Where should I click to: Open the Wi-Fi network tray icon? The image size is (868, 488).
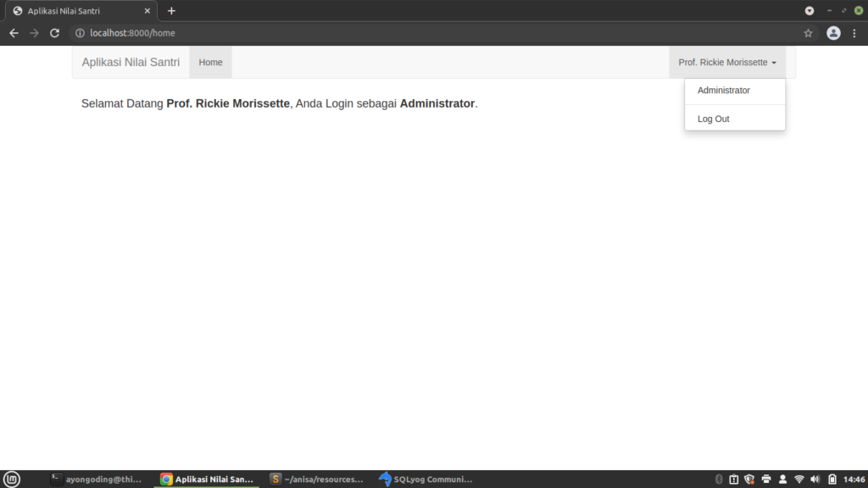click(798, 480)
